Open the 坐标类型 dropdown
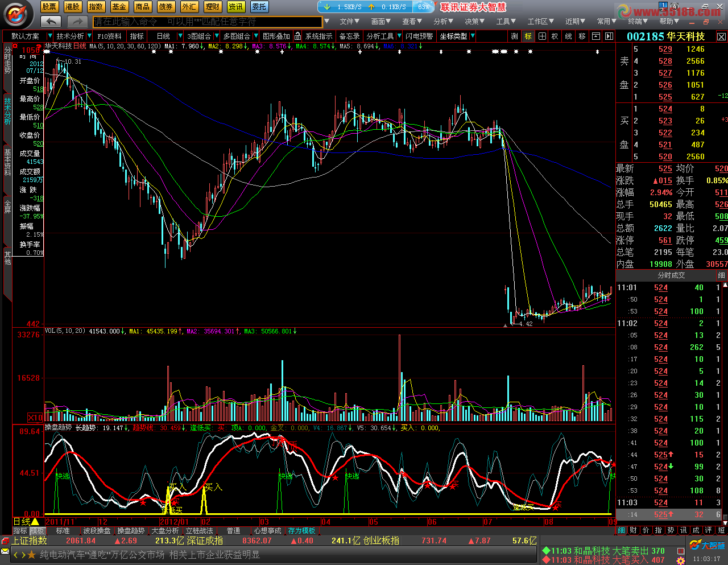 (472, 36)
